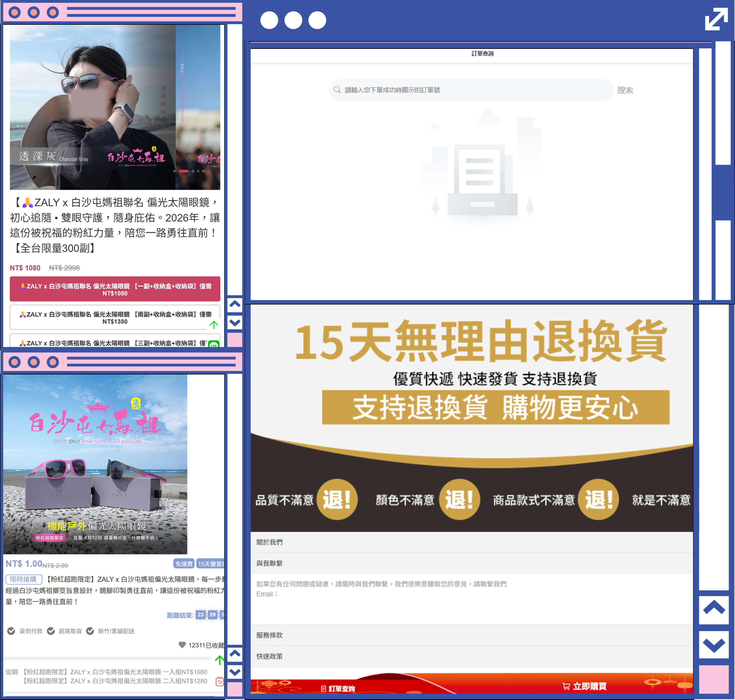Toggle the 新竹/黑貓配送 checkmark

tap(90, 631)
